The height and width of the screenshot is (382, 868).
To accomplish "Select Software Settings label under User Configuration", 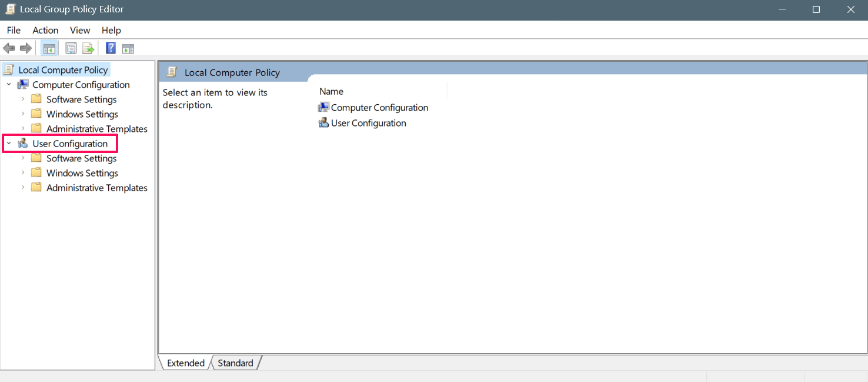I will point(82,158).
